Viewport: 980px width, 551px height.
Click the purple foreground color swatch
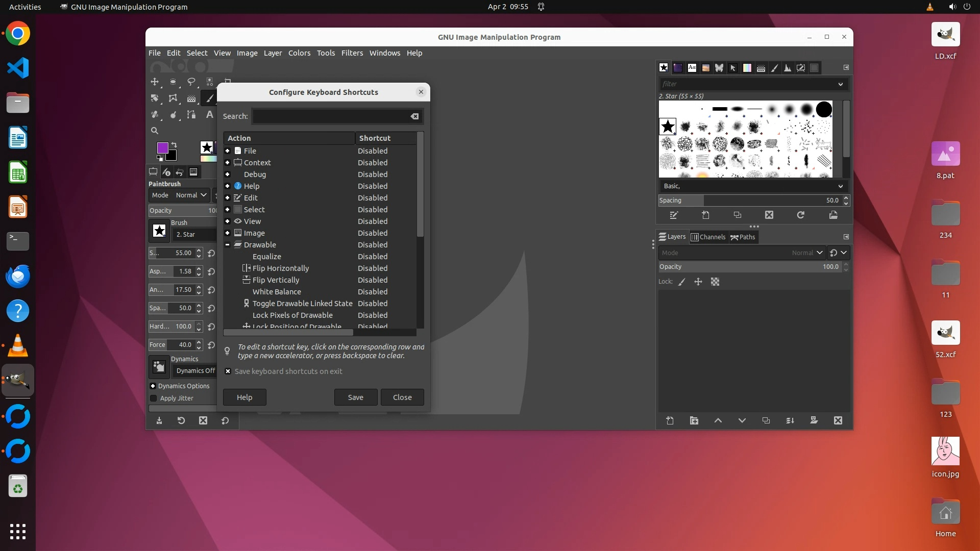click(162, 148)
